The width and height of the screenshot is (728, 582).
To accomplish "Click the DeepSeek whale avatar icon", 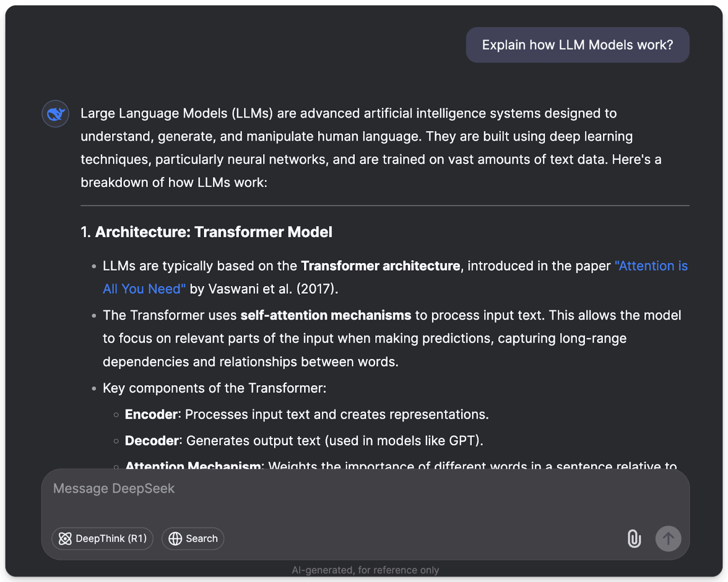I will coord(56,114).
